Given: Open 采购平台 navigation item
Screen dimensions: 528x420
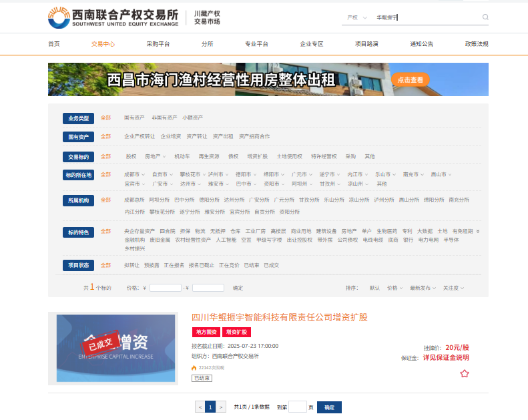Looking at the screenshot, I should (x=158, y=44).
